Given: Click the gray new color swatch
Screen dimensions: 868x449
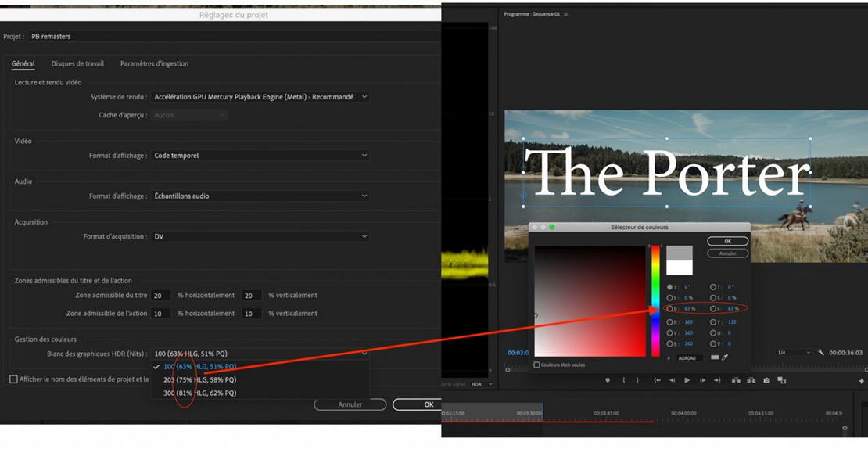Looking at the screenshot, I should pyautogui.click(x=680, y=253).
